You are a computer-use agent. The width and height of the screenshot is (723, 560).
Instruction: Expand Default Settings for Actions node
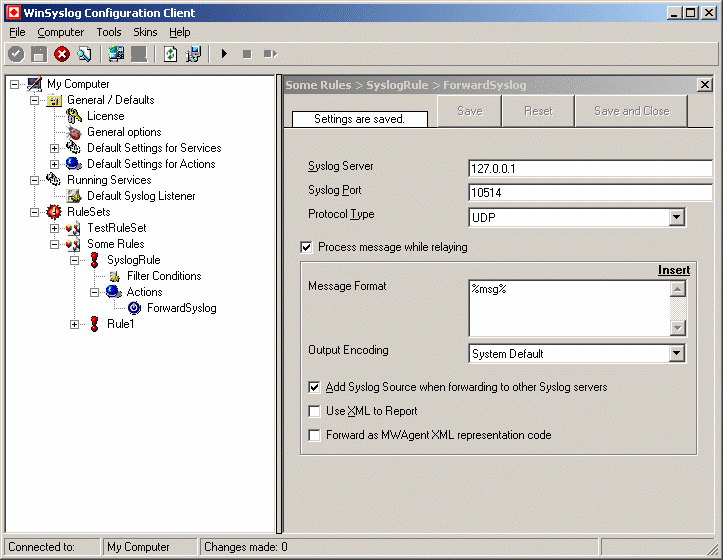pos(54,165)
